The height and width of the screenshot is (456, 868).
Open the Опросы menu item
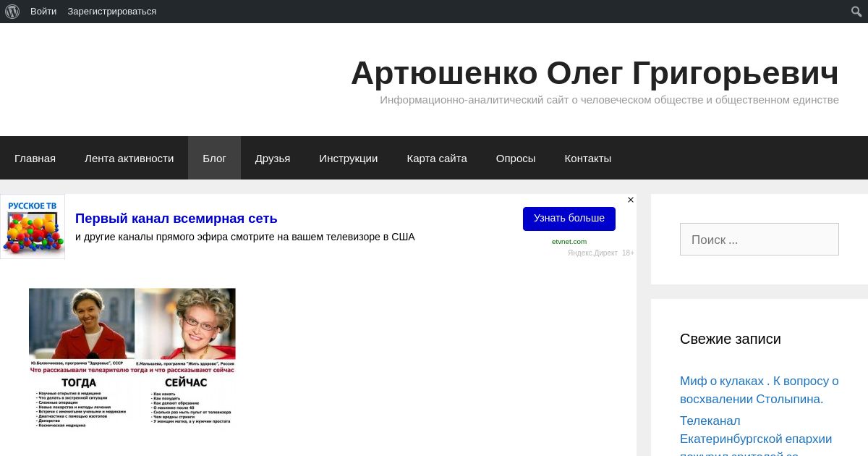516,158
